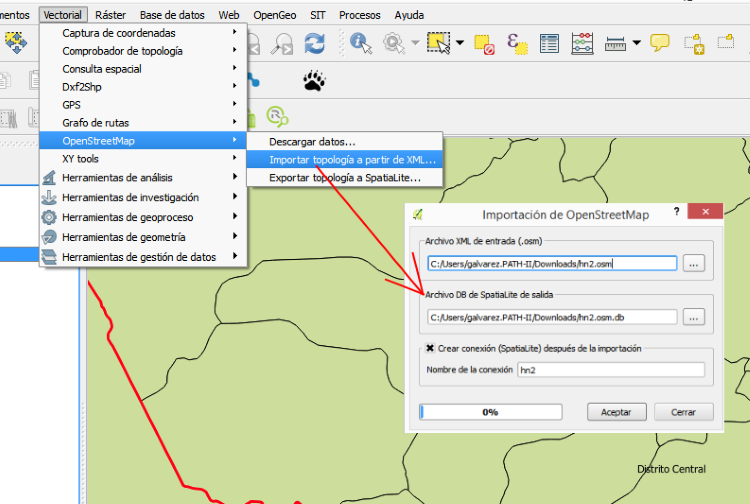
Task: Click the Identify Features tool icon
Action: pyautogui.click(x=362, y=43)
